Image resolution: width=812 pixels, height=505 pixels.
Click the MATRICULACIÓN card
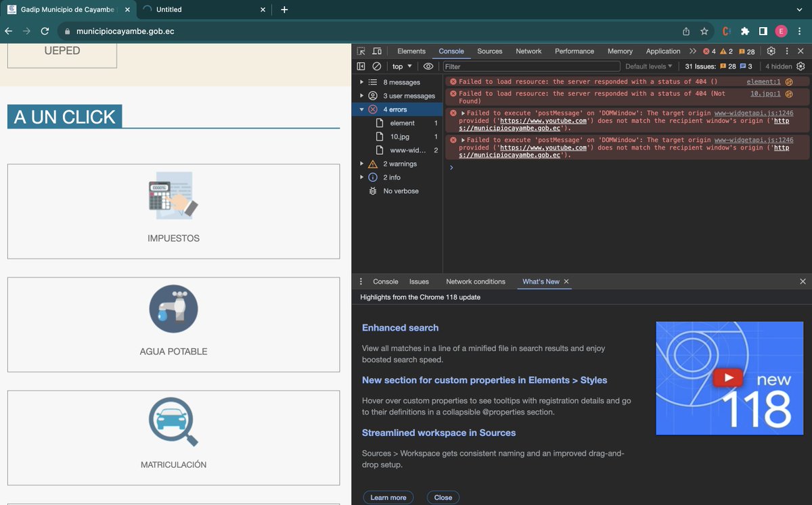click(173, 438)
